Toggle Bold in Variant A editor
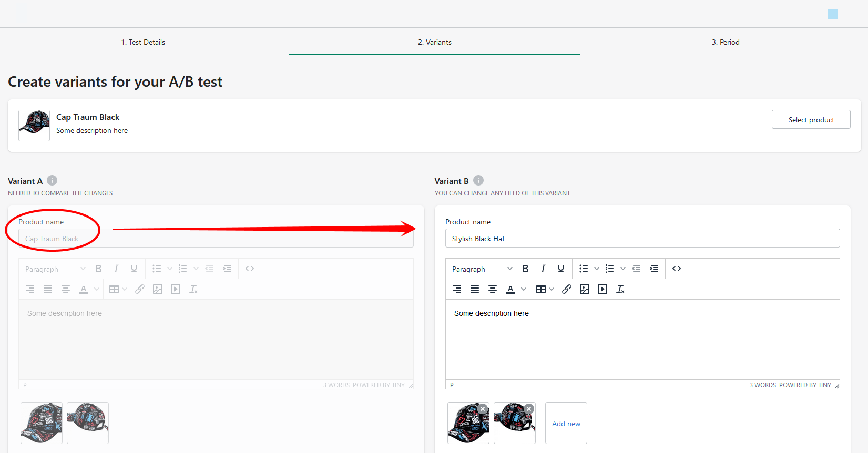 tap(98, 269)
